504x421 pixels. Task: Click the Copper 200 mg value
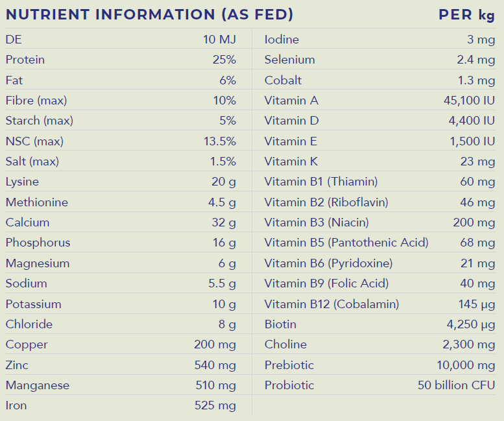[215, 344]
